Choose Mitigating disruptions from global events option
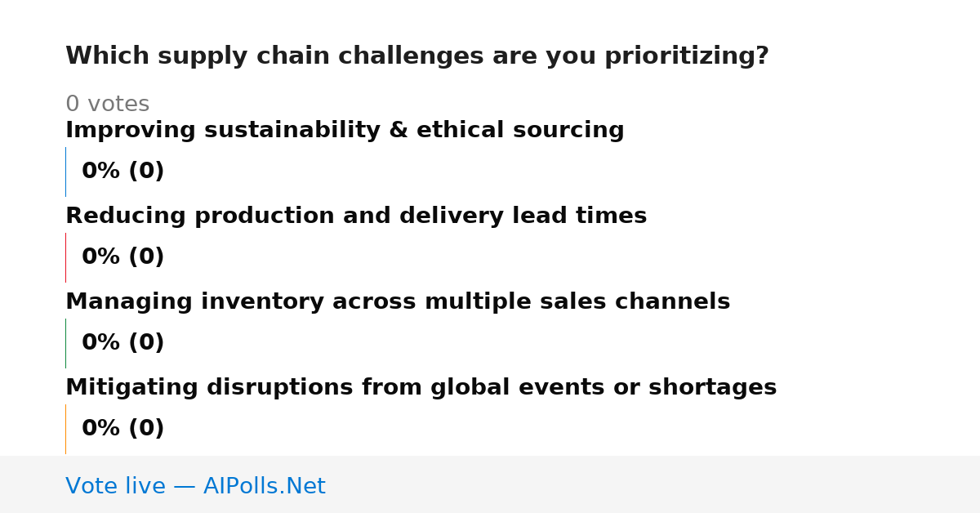This screenshot has height=513, width=980. 421,388
